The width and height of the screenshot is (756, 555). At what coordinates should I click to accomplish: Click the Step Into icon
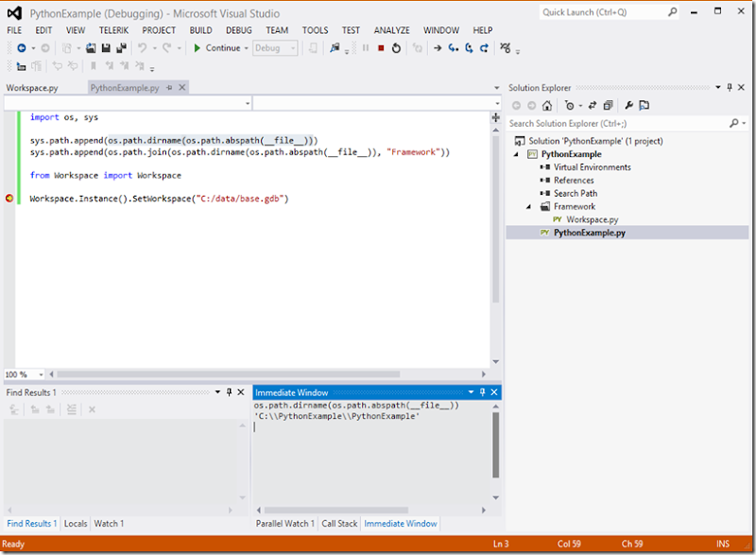[453, 47]
